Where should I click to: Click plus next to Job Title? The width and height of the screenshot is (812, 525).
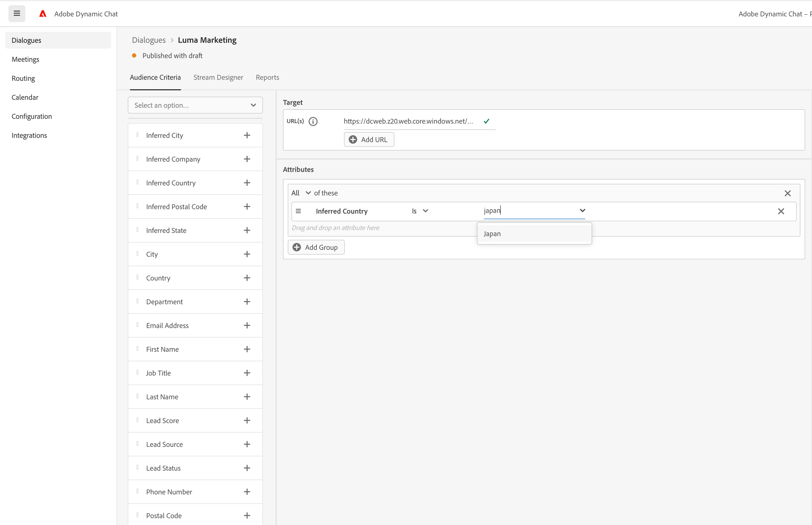(247, 373)
